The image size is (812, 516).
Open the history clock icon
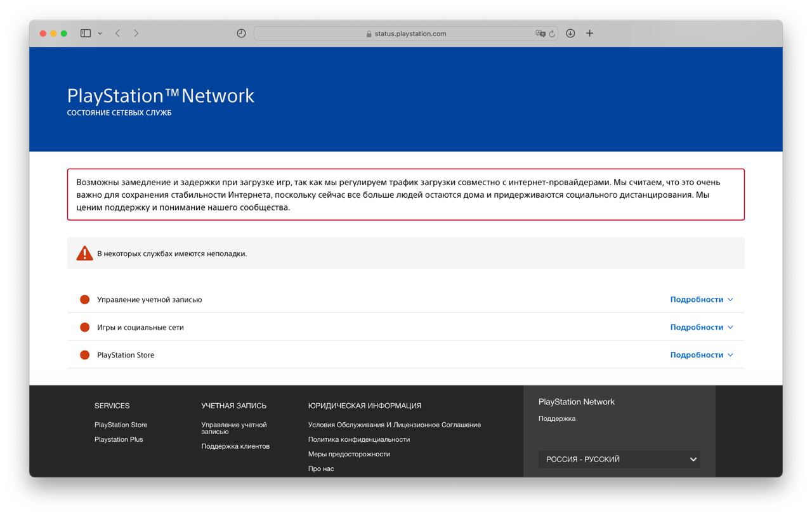pos(241,34)
